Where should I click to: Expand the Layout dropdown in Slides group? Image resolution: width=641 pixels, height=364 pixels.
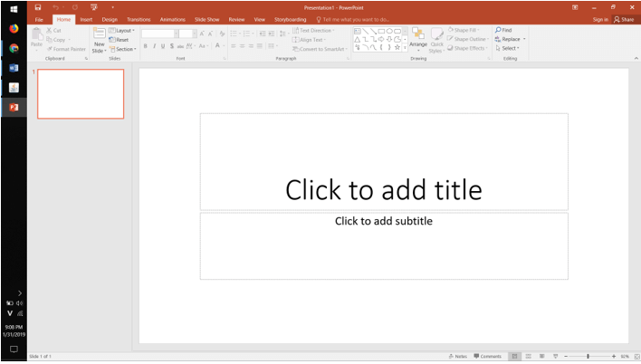coord(124,31)
